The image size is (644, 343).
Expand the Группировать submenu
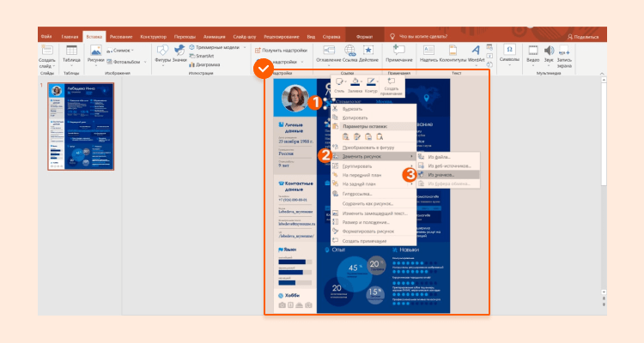(374, 166)
